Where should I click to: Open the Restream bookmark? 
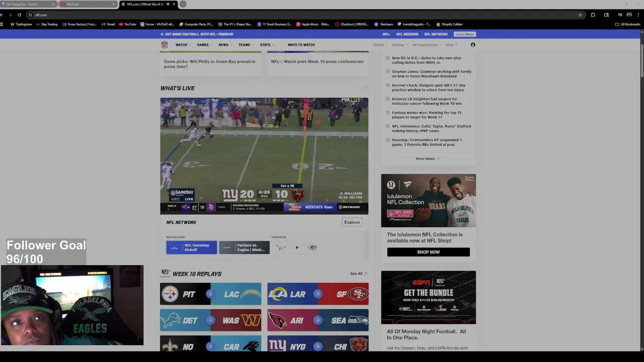pyautogui.click(x=384, y=24)
